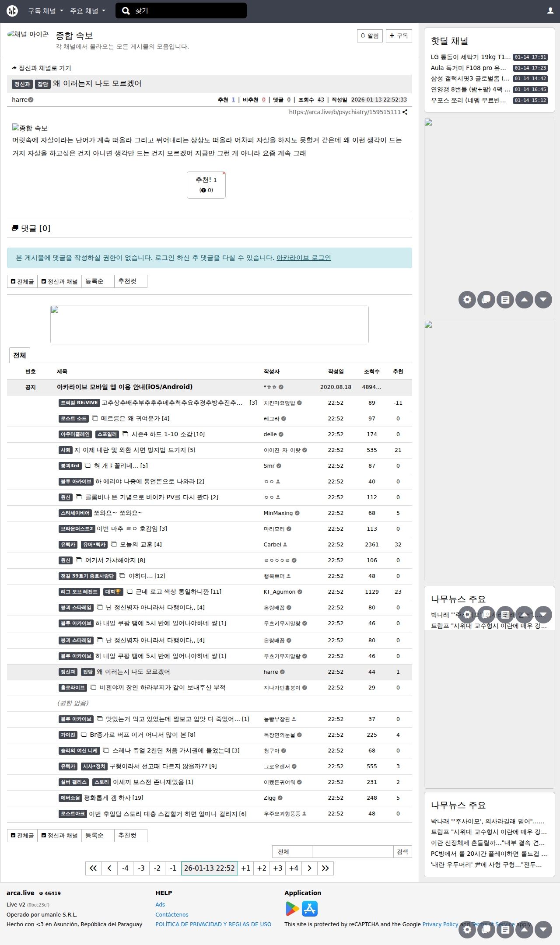Viewport: 560px width, 945px height.
Task: Go to page offset -4
Action: point(125,868)
